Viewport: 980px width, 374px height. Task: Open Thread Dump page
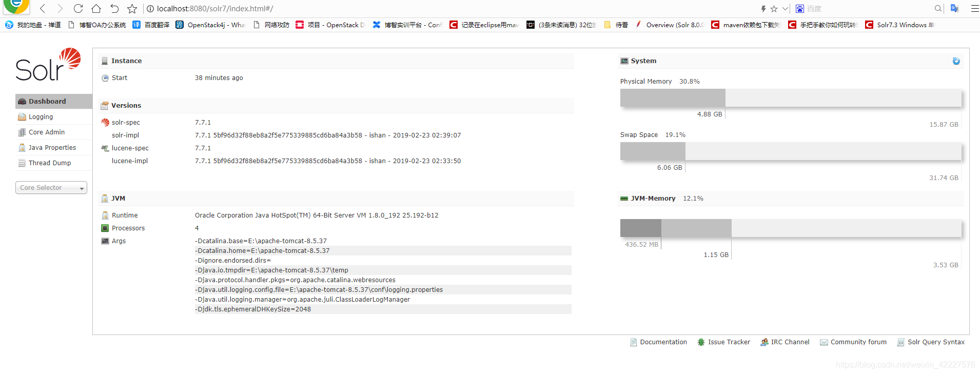(50, 163)
